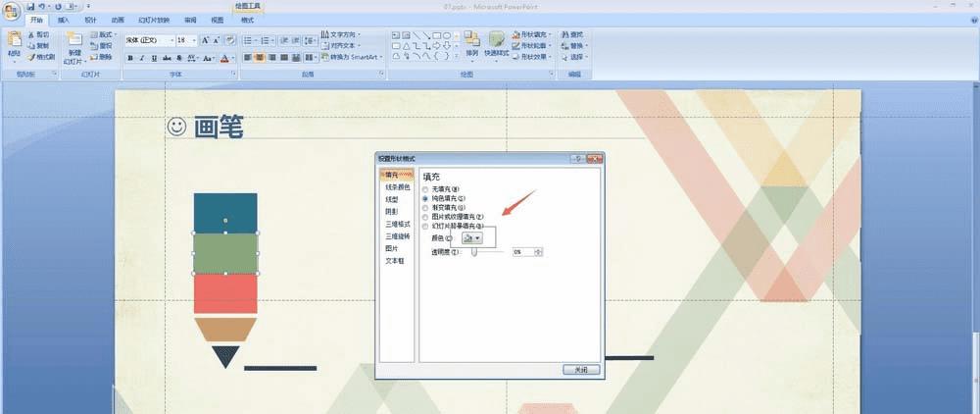Viewport: 980px width, 414px height.
Task: Click the transparency spinner arrows
Action: coord(539,251)
